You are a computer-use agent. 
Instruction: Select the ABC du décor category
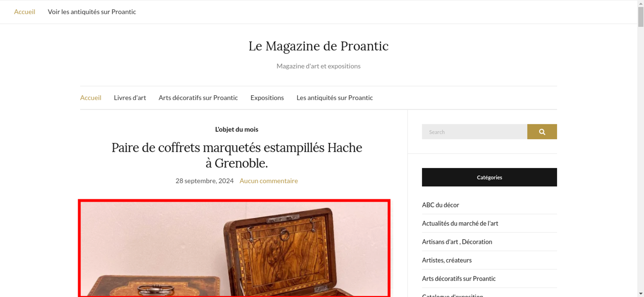pos(440,205)
